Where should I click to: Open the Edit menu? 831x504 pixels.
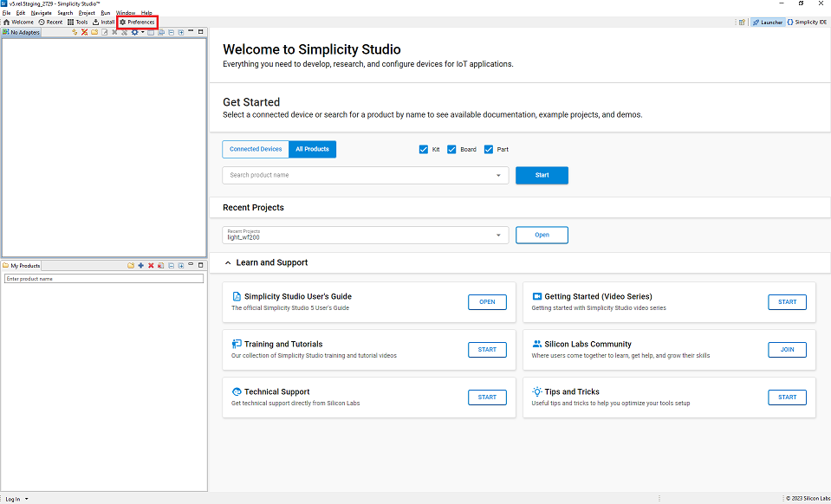20,13
